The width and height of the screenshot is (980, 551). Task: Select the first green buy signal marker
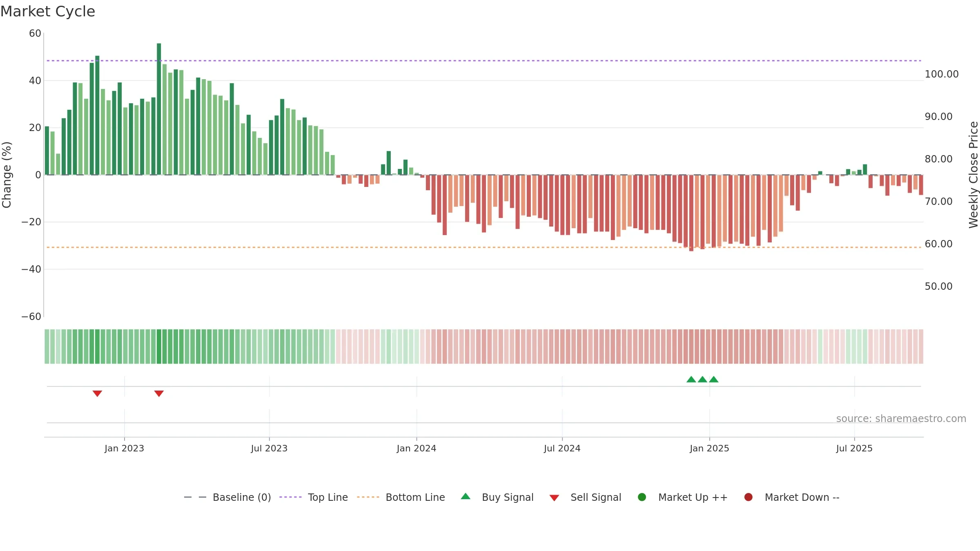(x=691, y=380)
